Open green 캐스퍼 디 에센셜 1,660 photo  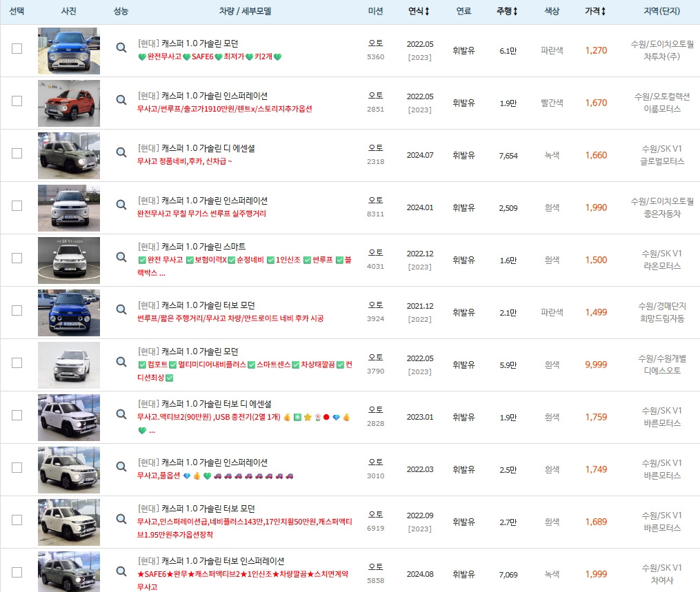pyautogui.click(x=69, y=156)
